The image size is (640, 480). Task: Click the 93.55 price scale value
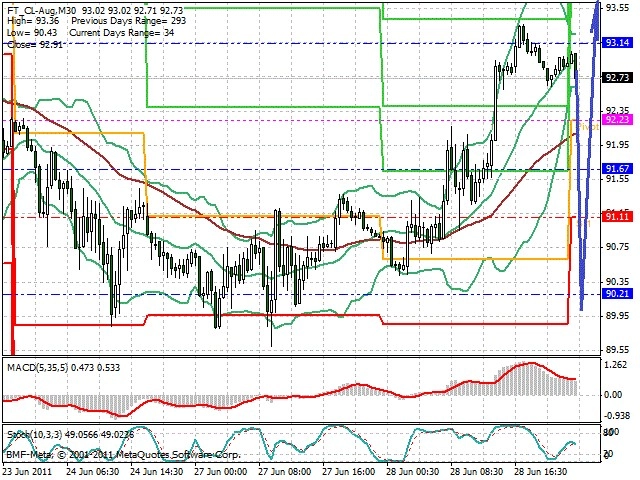coord(617,8)
